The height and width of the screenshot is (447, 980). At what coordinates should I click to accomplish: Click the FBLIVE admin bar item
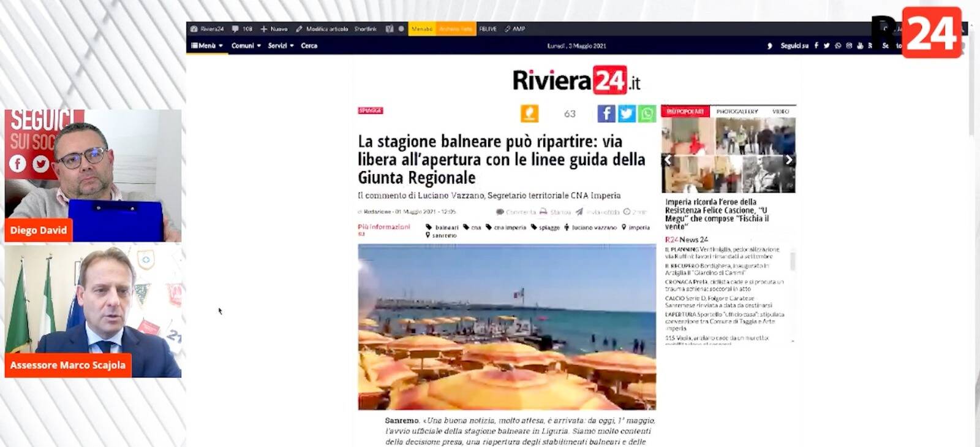488,29
